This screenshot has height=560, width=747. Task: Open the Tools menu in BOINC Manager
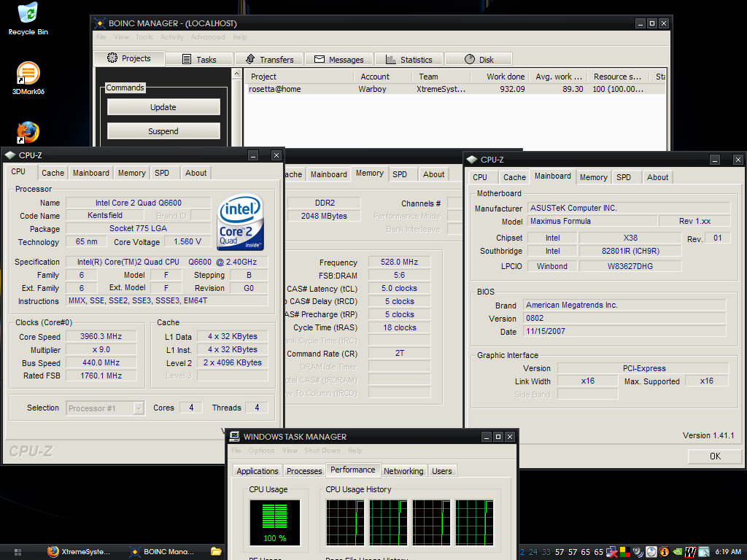coord(144,37)
